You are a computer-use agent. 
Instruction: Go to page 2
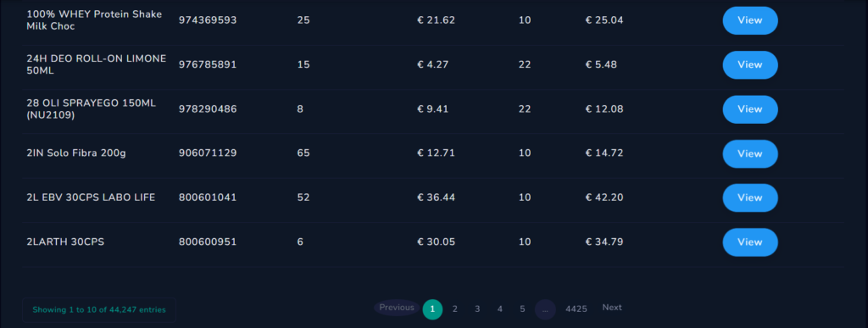[455, 309]
